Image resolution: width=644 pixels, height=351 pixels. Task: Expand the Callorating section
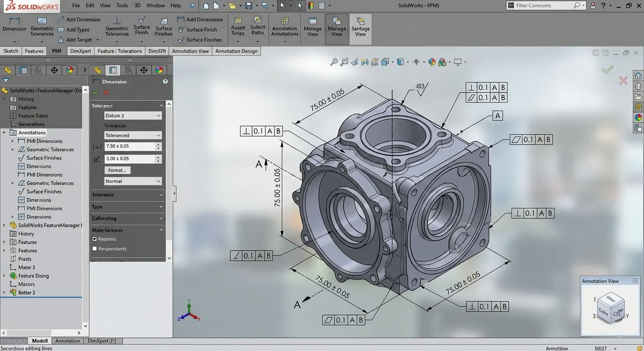coord(128,218)
